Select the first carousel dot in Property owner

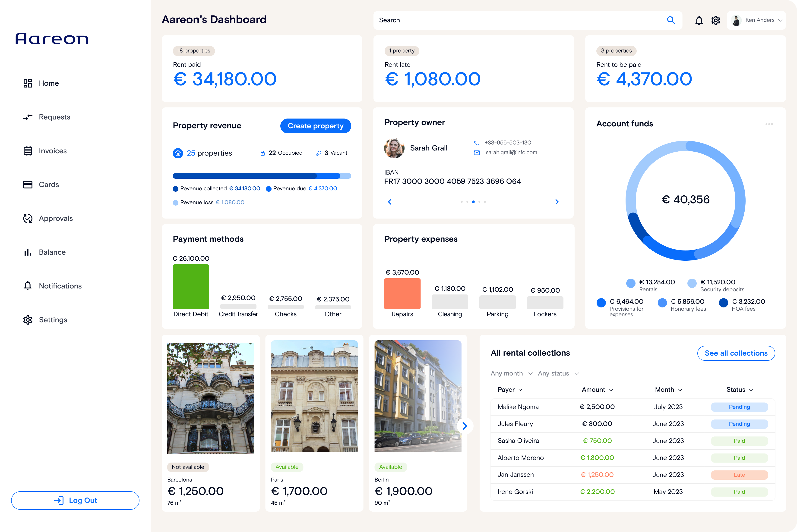tap(462, 202)
